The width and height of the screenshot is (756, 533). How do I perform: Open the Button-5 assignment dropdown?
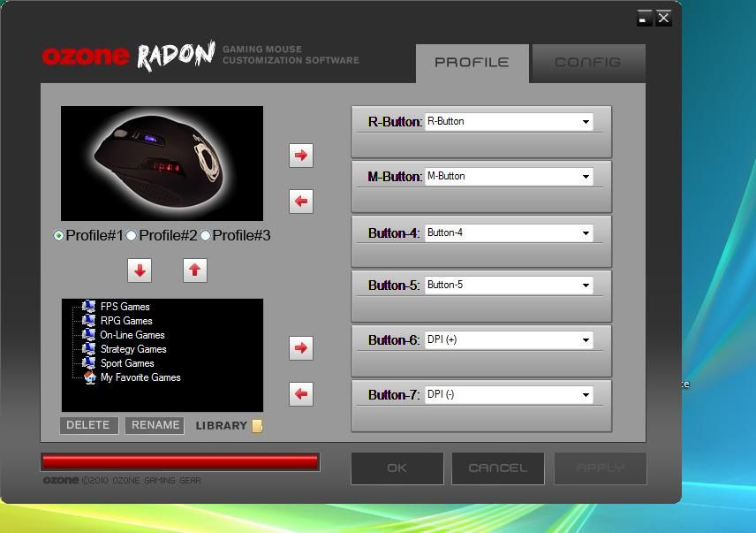point(509,286)
